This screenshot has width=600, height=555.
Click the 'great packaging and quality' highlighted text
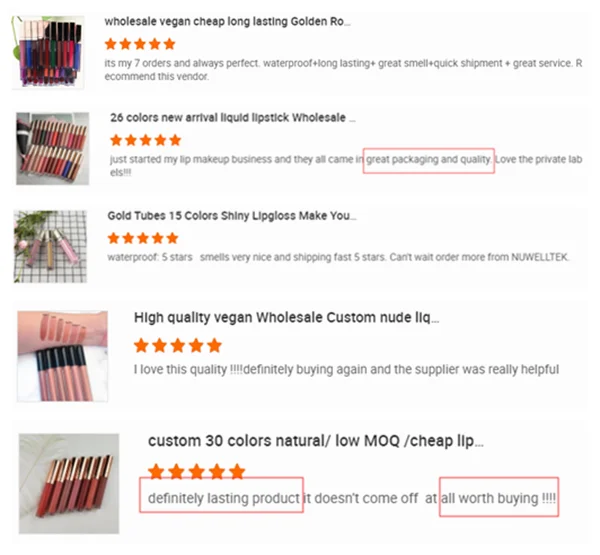click(x=429, y=160)
